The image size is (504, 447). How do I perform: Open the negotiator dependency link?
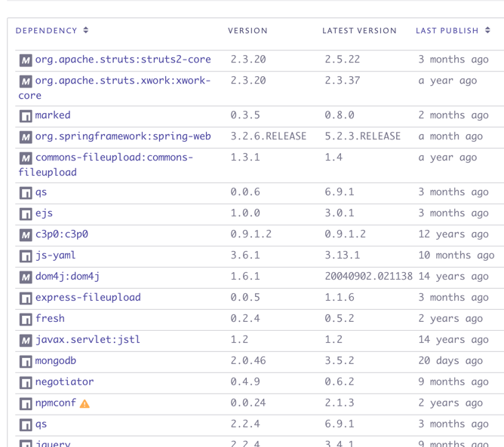tap(64, 382)
